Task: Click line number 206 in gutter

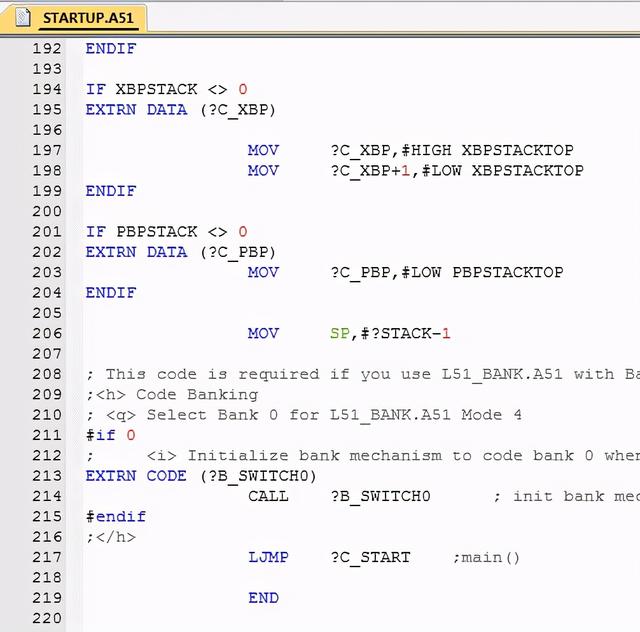Action: click(47, 334)
